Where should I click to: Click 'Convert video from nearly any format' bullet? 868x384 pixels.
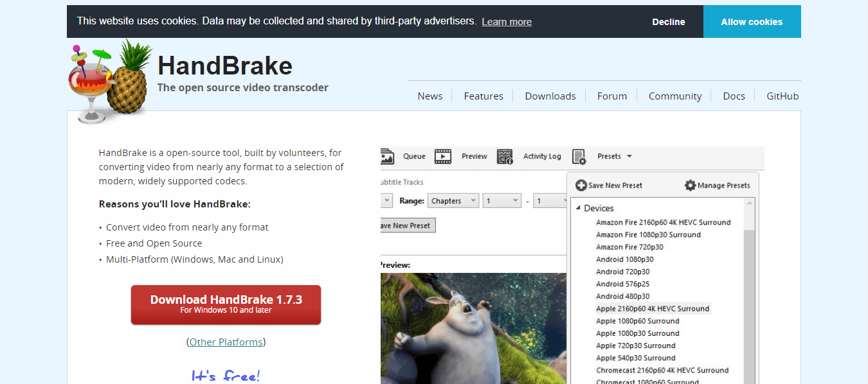187,227
